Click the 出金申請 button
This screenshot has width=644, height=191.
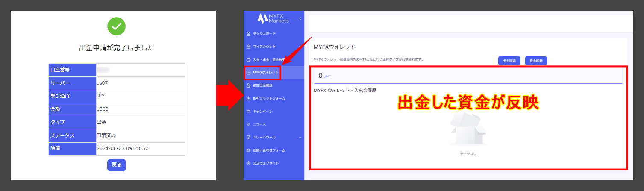509,61
